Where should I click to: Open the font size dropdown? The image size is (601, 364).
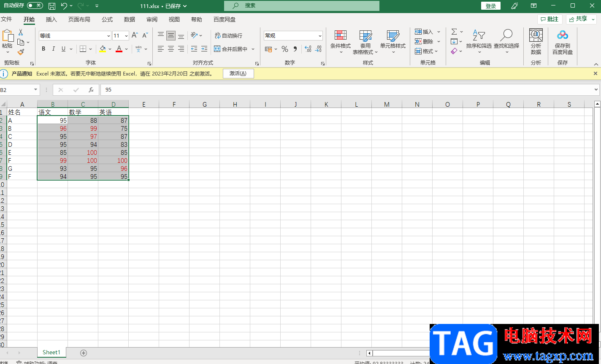click(x=126, y=36)
